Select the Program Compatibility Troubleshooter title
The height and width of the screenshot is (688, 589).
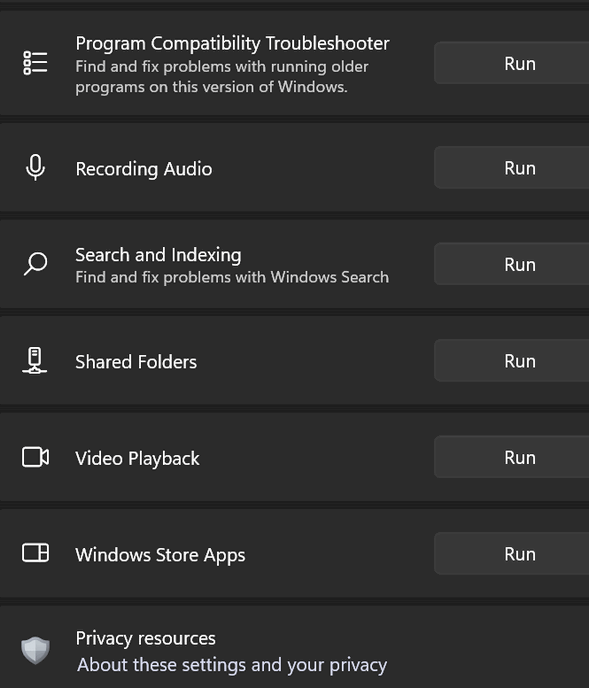(x=233, y=44)
